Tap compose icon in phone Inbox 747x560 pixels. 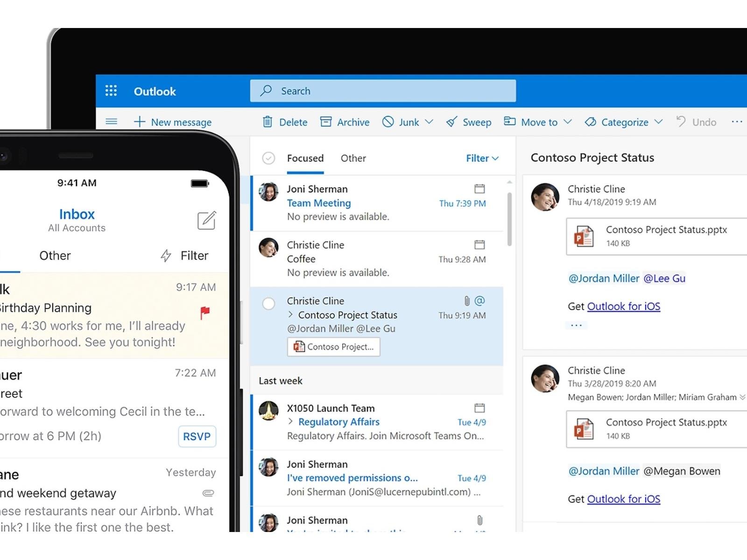[206, 220]
